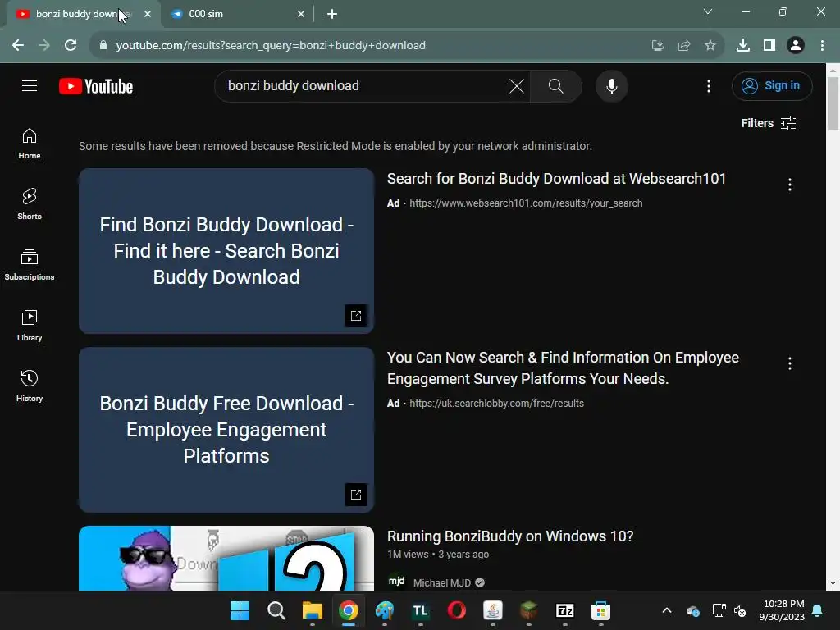Open a new browser tab

pos(332,14)
